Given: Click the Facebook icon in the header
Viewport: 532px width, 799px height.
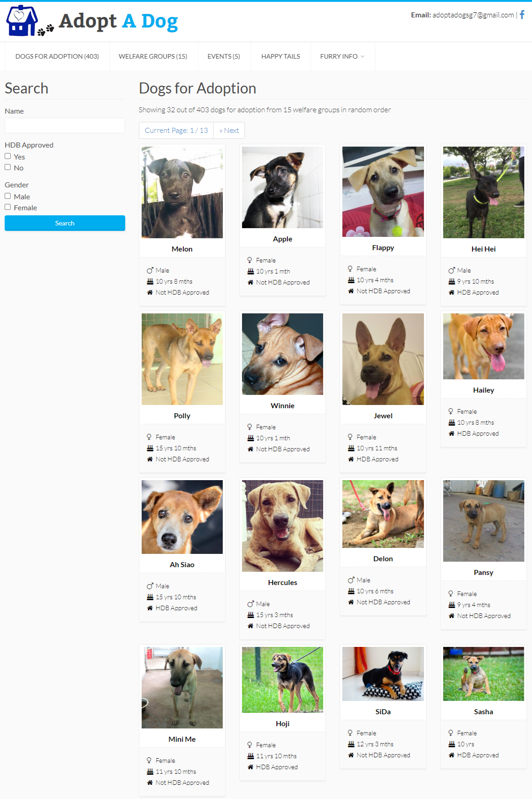Looking at the screenshot, I should coord(522,15).
